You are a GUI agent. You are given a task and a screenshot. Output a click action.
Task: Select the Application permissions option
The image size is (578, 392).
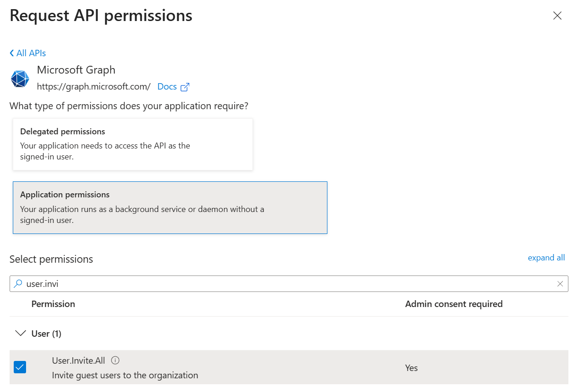click(170, 207)
